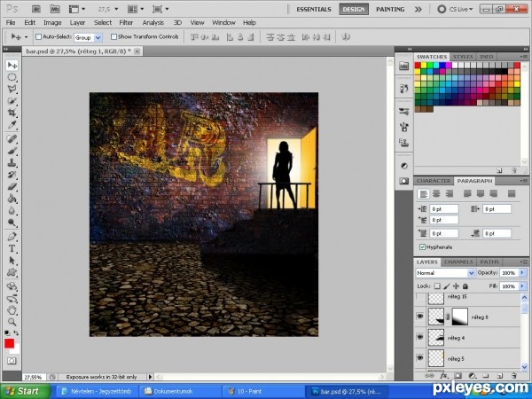
Task: Select the Custom Shape tool
Action: coord(12,272)
